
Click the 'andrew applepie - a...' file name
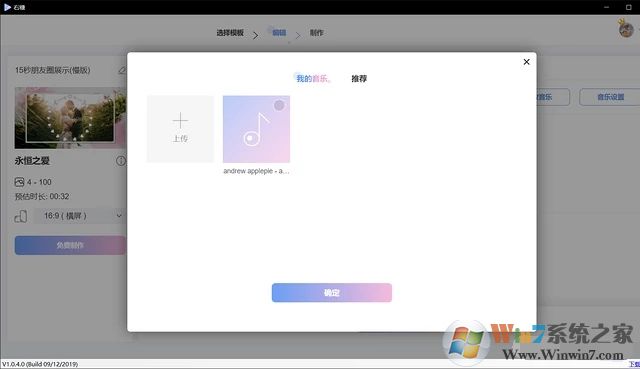click(256, 171)
